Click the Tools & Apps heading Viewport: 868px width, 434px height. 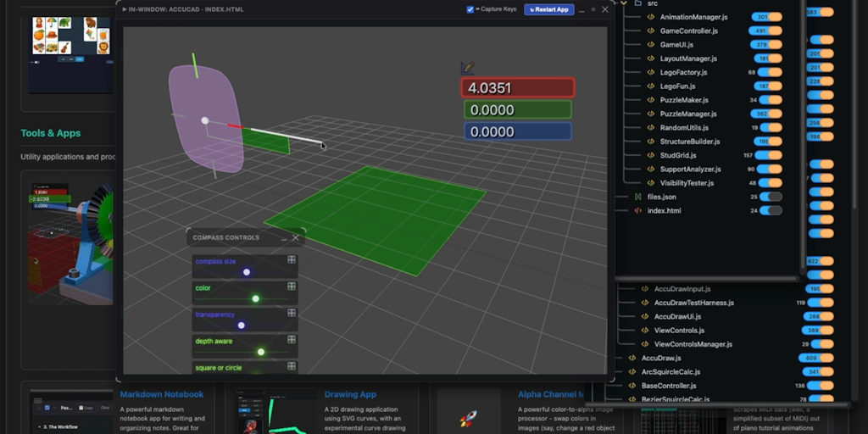[x=50, y=133]
